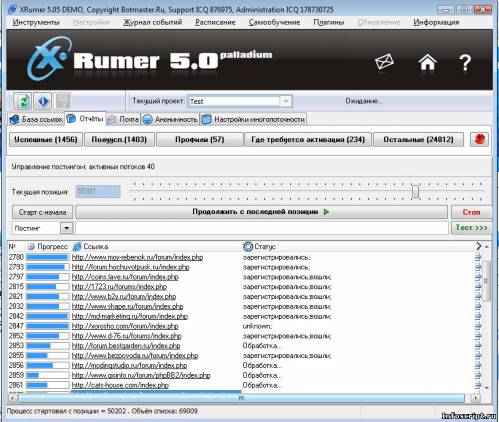This screenshot has width=499, height=422.
Task: Click the green refresh toolbar icon
Action: click(23, 101)
